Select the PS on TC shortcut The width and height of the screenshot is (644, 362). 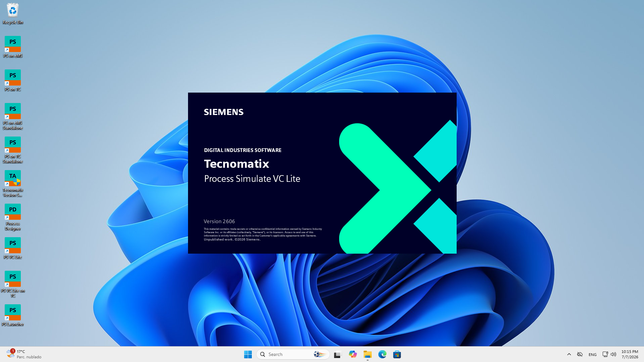point(13,81)
